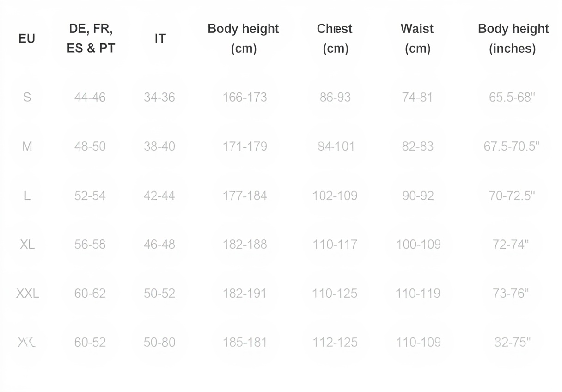
Task: Click the 44-46 size cell
Action: [90, 98]
